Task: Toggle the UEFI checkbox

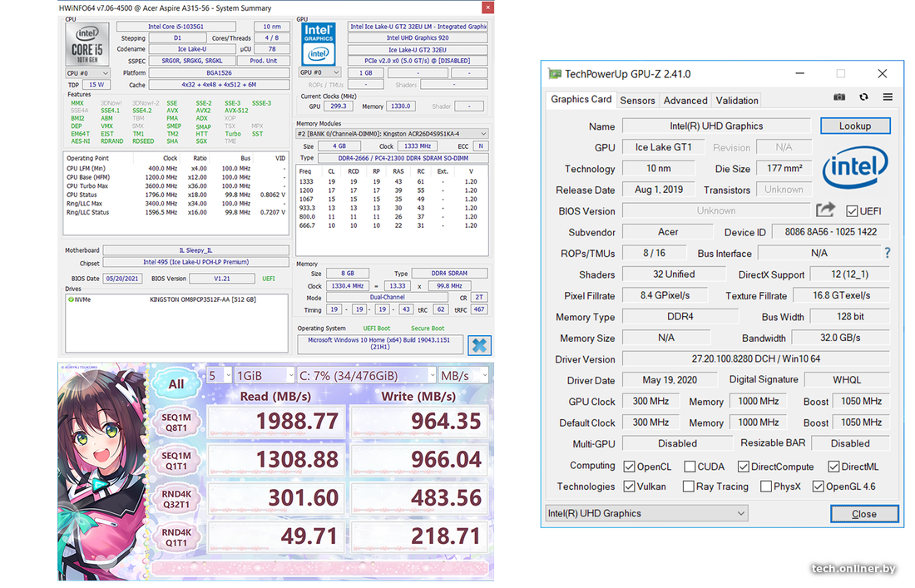Action: coord(852,211)
